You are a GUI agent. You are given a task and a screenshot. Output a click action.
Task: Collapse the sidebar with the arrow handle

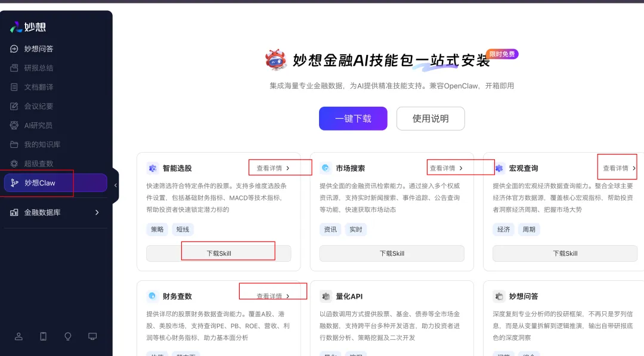coord(116,185)
